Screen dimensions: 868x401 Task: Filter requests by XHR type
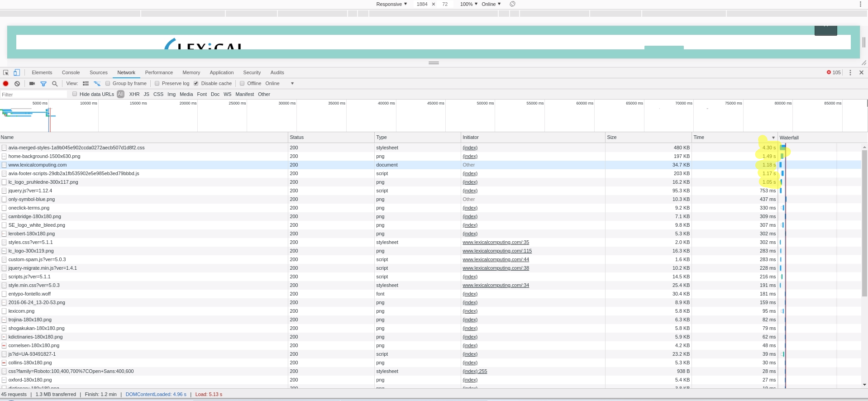[x=134, y=94]
